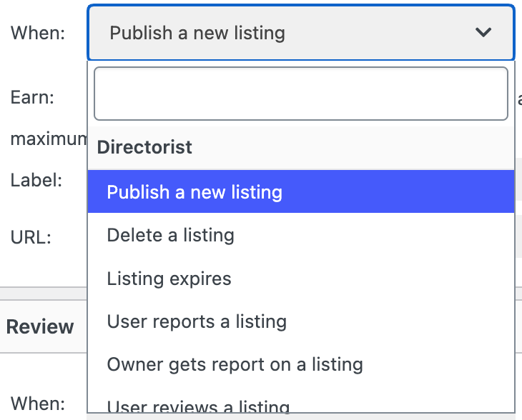The height and width of the screenshot is (420, 522).
Task: Pick the 'Listing expires' option
Action: (x=169, y=279)
